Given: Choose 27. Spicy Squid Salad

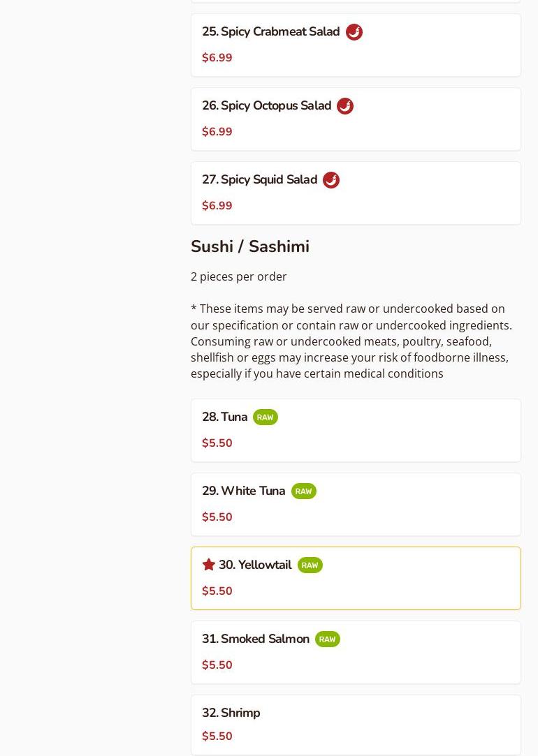Looking at the screenshot, I should [x=259, y=180].
